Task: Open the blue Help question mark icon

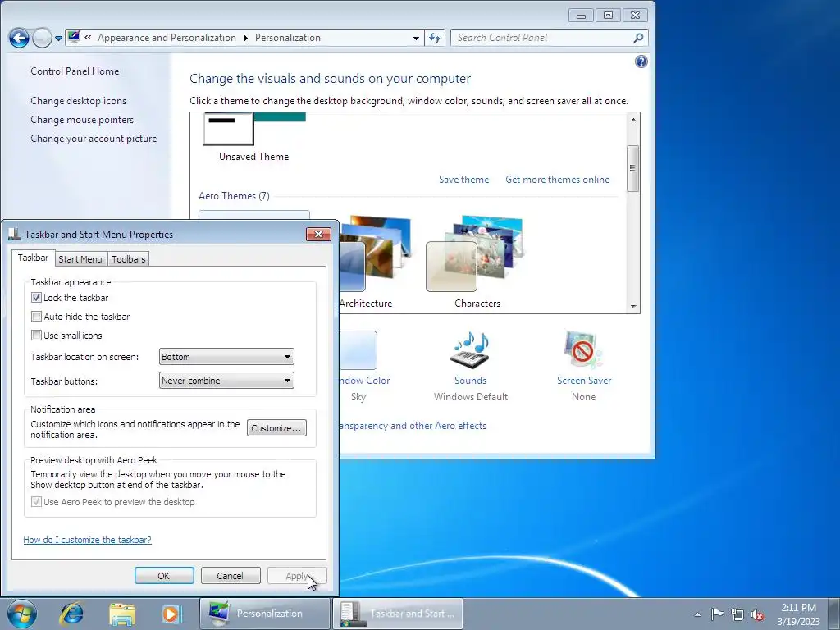Action: [641, 62]
